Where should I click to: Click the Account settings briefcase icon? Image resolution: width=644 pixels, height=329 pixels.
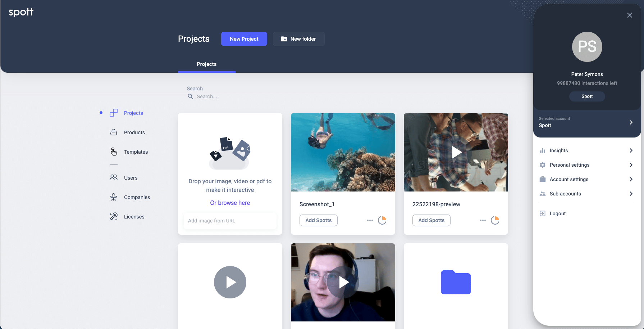coord(543,179)
